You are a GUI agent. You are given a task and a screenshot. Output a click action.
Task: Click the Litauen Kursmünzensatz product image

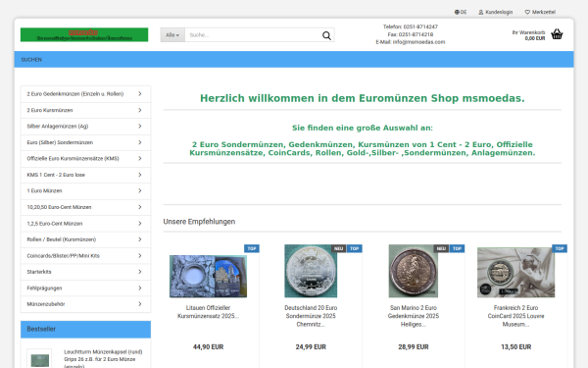(208, 277)
